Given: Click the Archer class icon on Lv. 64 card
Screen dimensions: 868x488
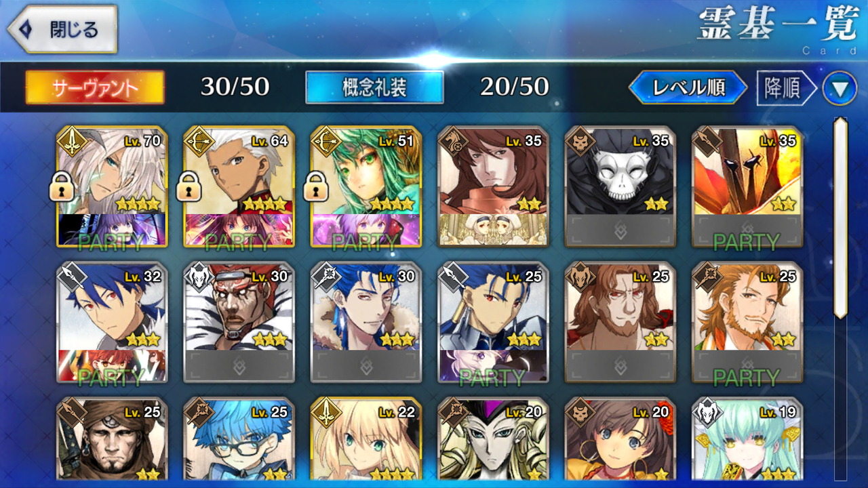Looking at the screenshot, I should 197,140.
